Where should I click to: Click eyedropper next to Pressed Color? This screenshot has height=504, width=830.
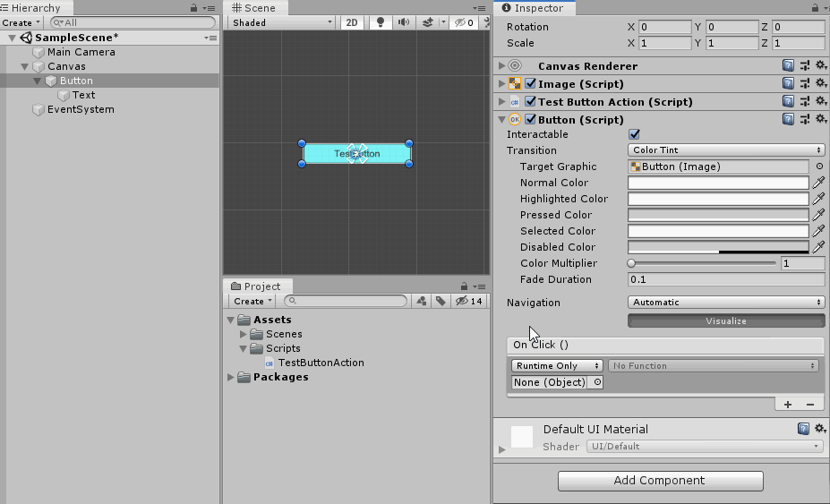818,215
